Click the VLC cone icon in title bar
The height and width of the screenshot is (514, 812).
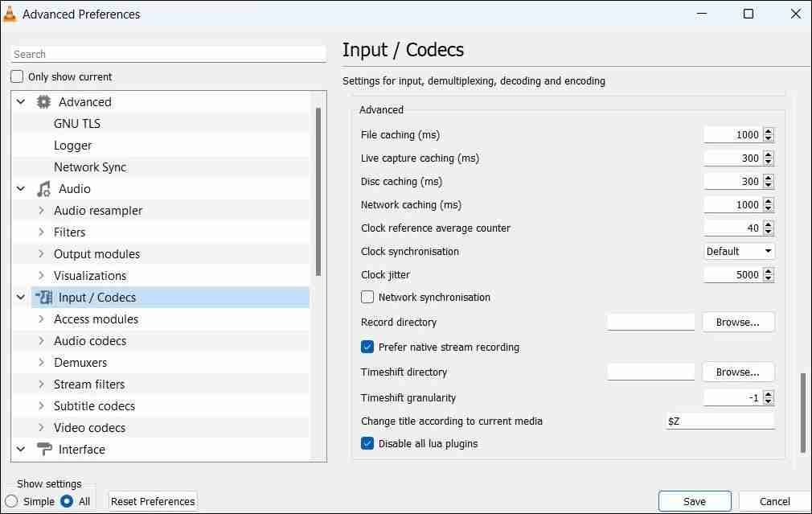tap(10, 14)
